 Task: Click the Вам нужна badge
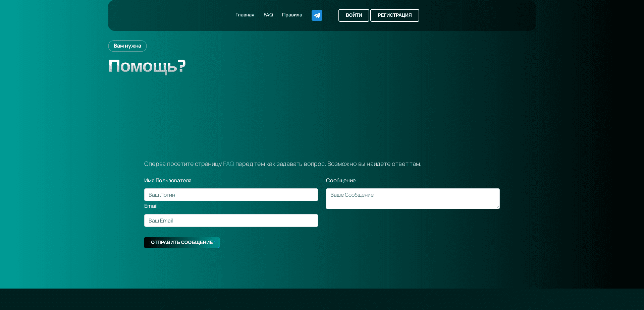pos(127,46)
